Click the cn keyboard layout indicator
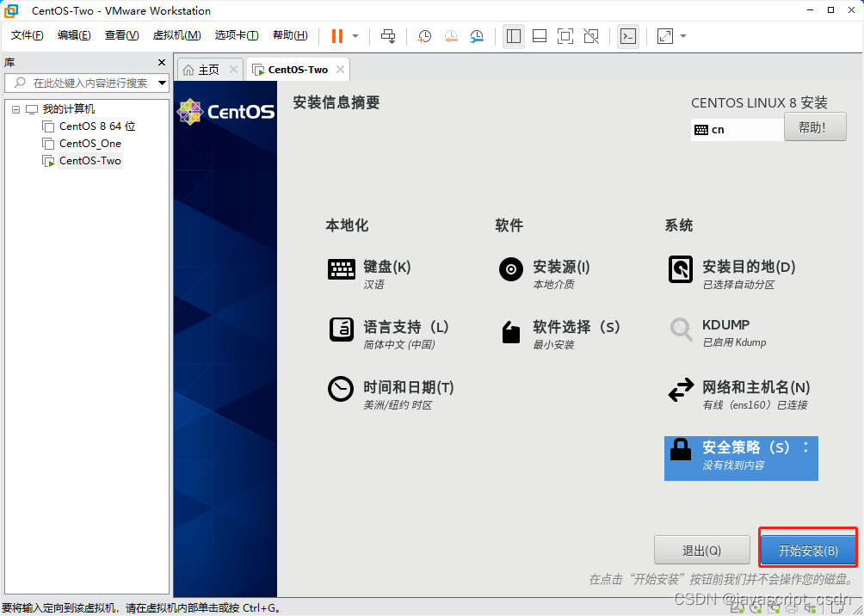 pos(737,130)
